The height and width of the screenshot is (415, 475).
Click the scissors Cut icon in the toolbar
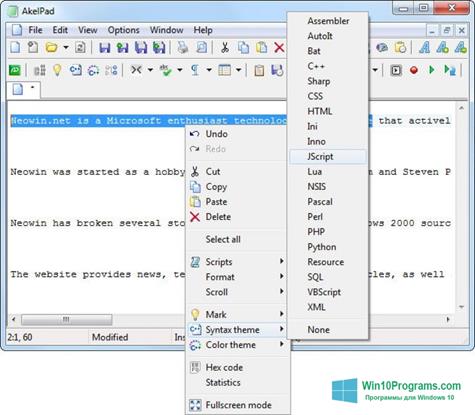(x=225, y=48)
